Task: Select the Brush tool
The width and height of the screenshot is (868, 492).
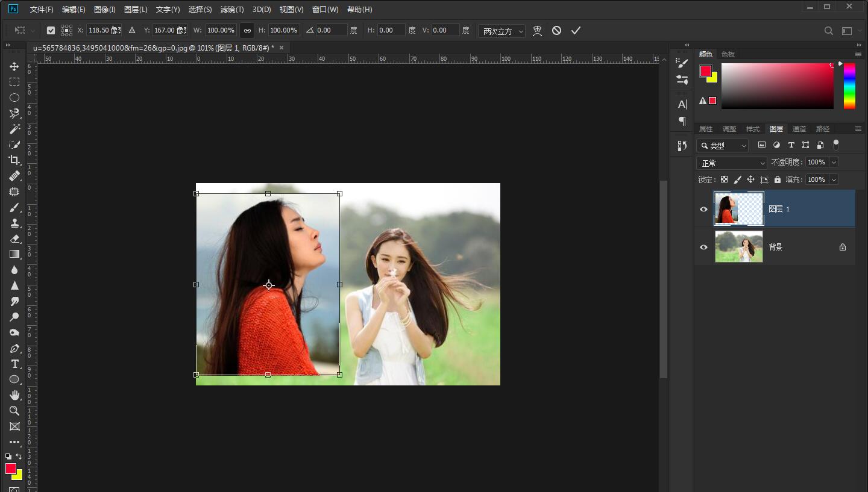Action: (14, 207)
